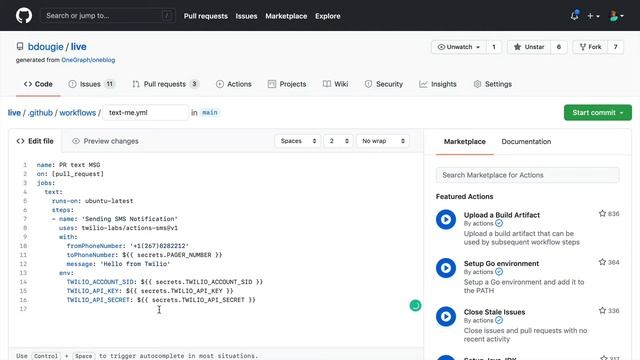Switch to the Code tab
Image resolution: width=640 pixels, height=360 pixels.
tap(38, 84)
